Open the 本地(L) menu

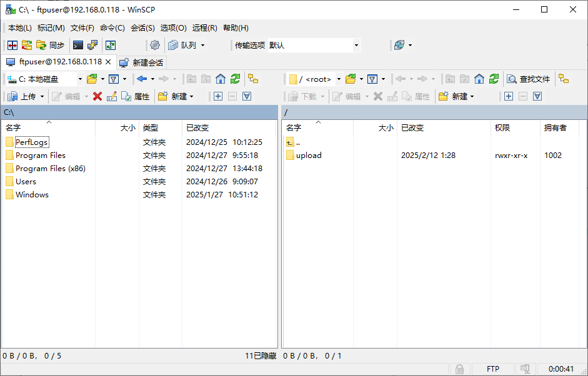coord(20,28)
